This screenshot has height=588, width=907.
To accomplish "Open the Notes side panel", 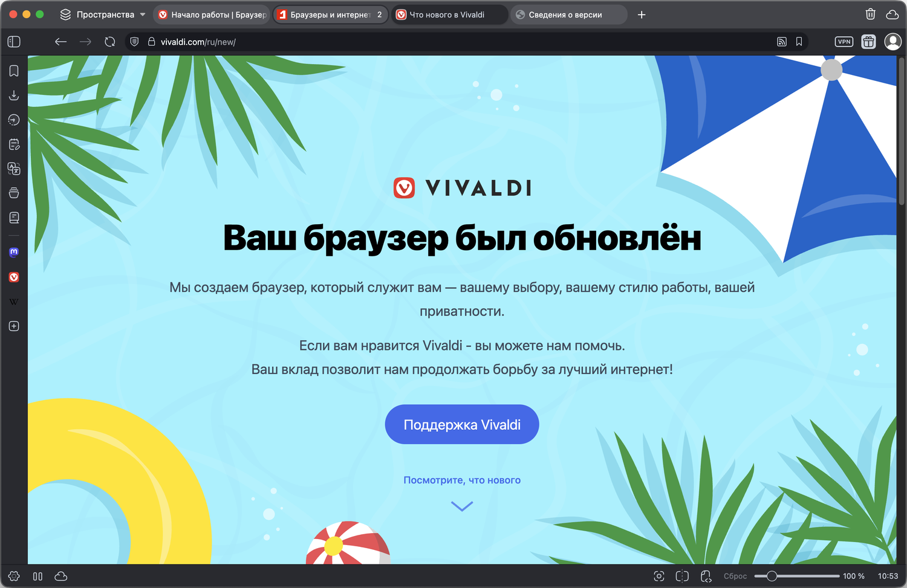I will click(14, 144).
